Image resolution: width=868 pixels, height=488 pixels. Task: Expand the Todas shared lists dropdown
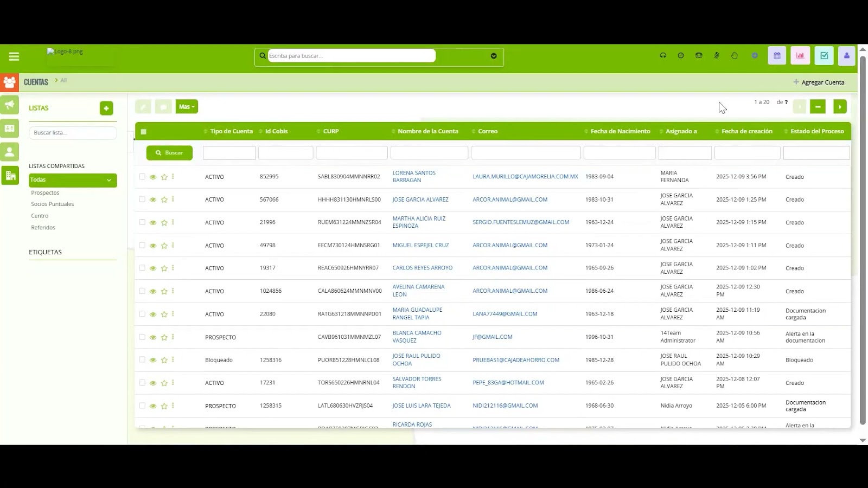(x=73, y=179)
